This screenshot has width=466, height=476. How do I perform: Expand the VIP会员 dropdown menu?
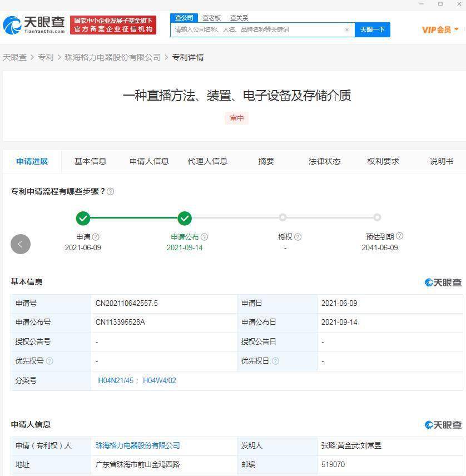point(440,30)
